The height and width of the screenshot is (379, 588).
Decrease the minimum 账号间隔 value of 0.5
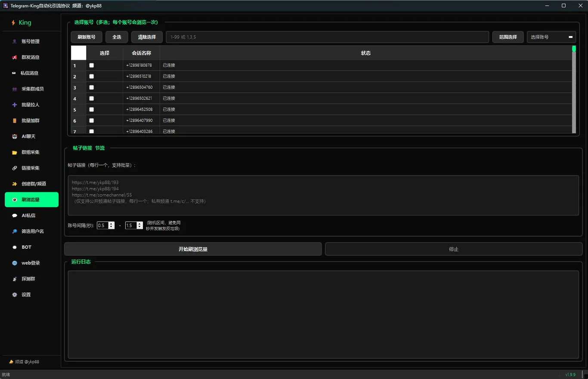tap(111, 227)
